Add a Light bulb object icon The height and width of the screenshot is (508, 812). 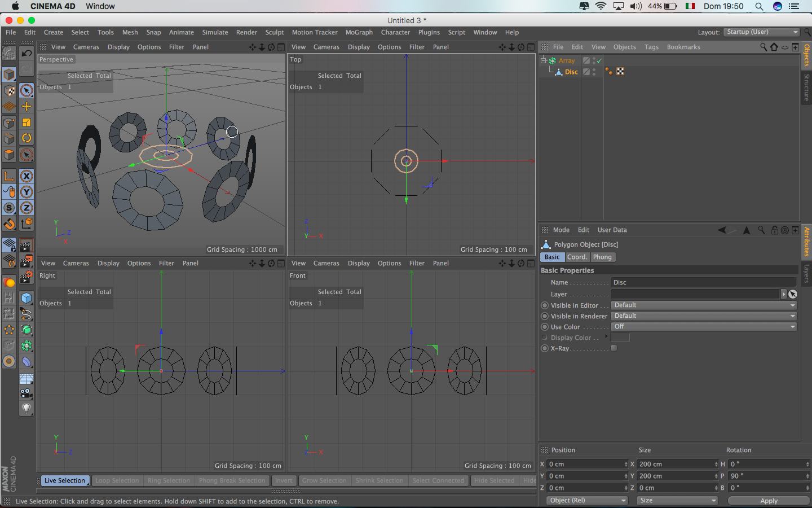click(x=27, y=409)
